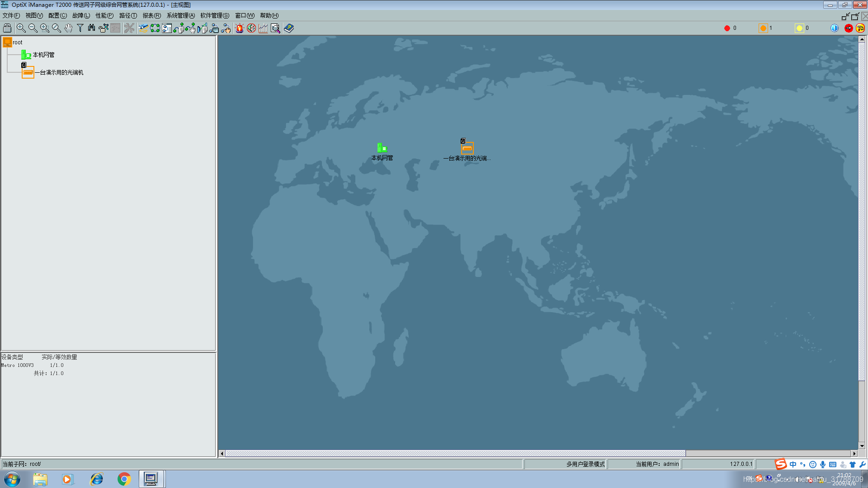Toggle the orange major alarm indicator

pyautogui.click(x=763, y=28)
